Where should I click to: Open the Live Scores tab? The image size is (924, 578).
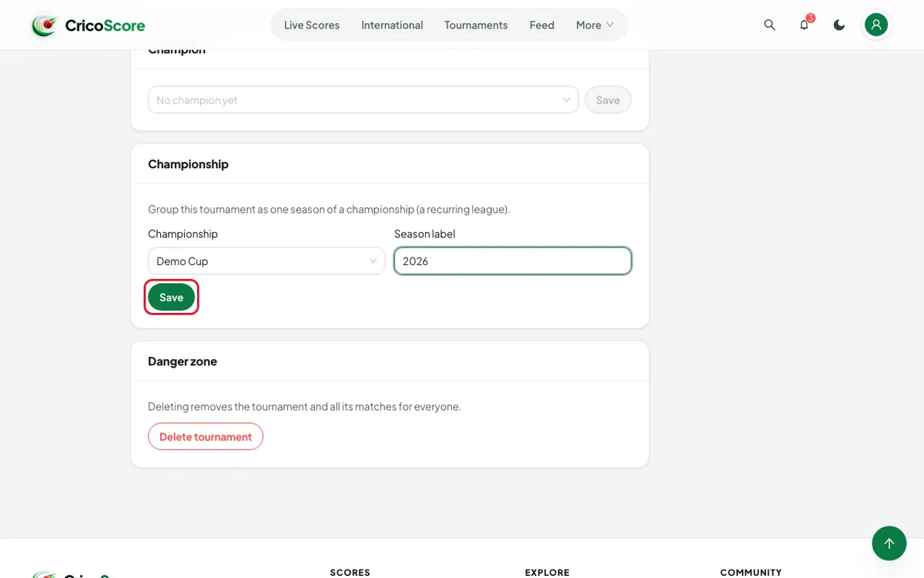(x=312, y=25)
